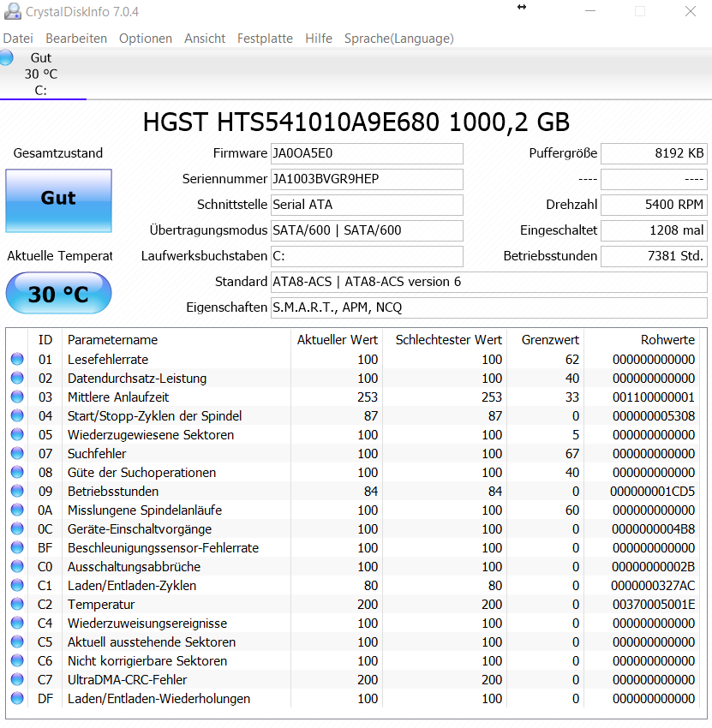Click the status orb of Güte der Suchoperationen
712x728 pixels.
tap(17, 472)
